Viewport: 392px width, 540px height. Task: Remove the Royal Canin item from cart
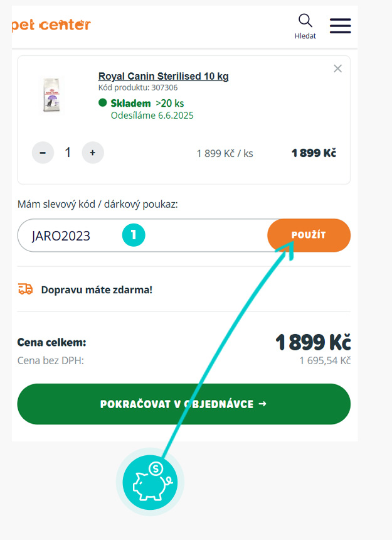pyautogui.click(x=337, y=68)
